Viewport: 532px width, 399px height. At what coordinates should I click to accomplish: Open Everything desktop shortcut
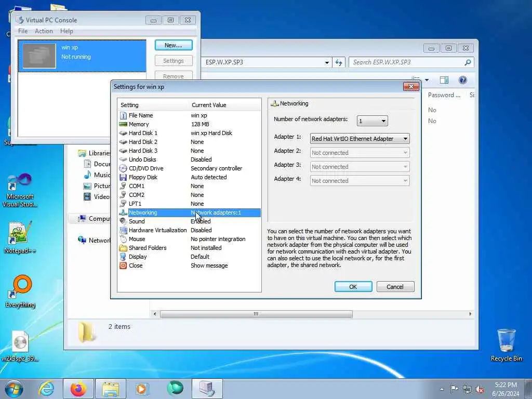[x=20, y=291]
